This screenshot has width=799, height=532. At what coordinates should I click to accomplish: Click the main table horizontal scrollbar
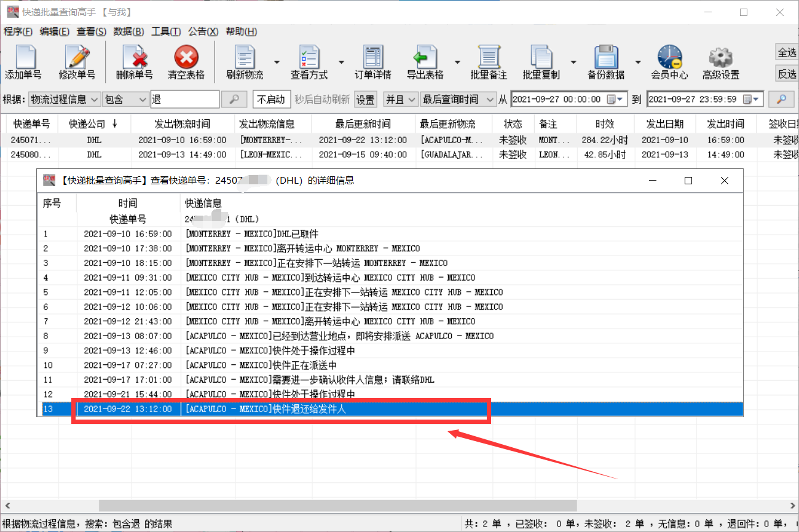(x=337, y=505)
